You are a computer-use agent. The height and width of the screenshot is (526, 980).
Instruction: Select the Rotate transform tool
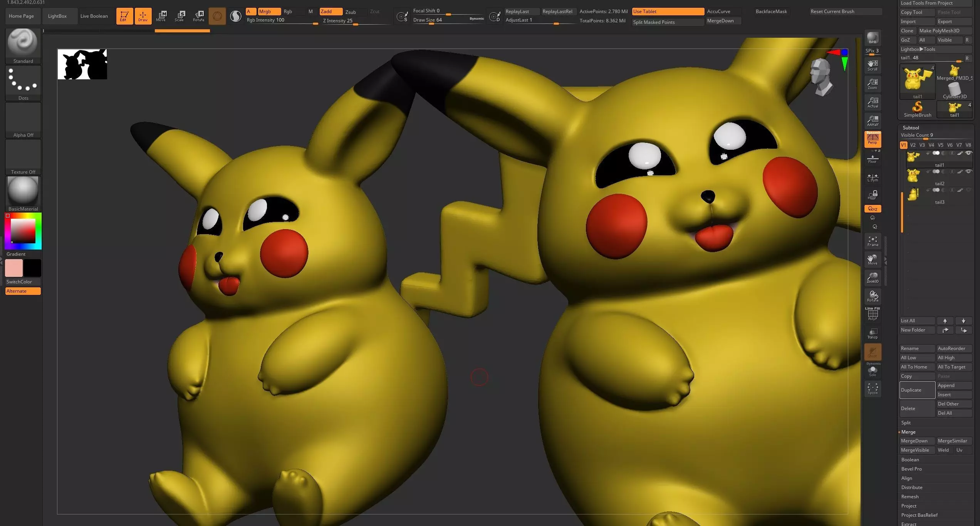[x=199, y=16]
